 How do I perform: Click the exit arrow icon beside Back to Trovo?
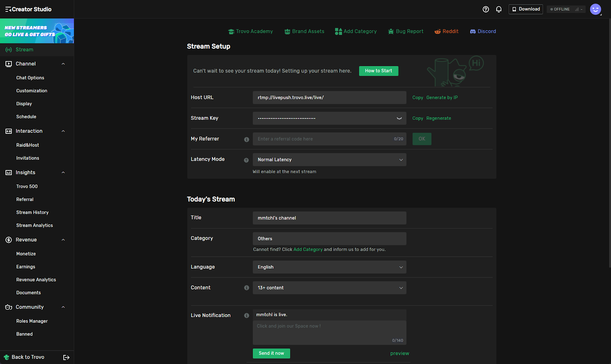point(66,358)
